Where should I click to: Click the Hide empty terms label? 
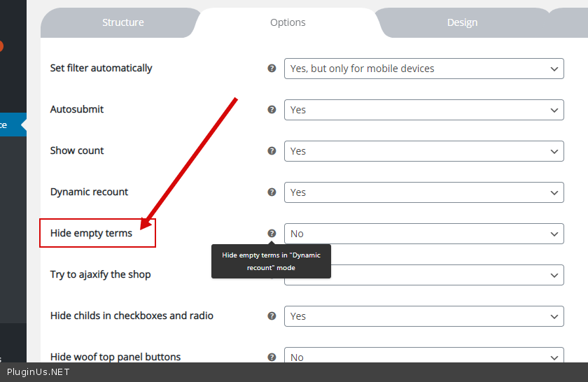pyautogui.click(x=91, y=233)
